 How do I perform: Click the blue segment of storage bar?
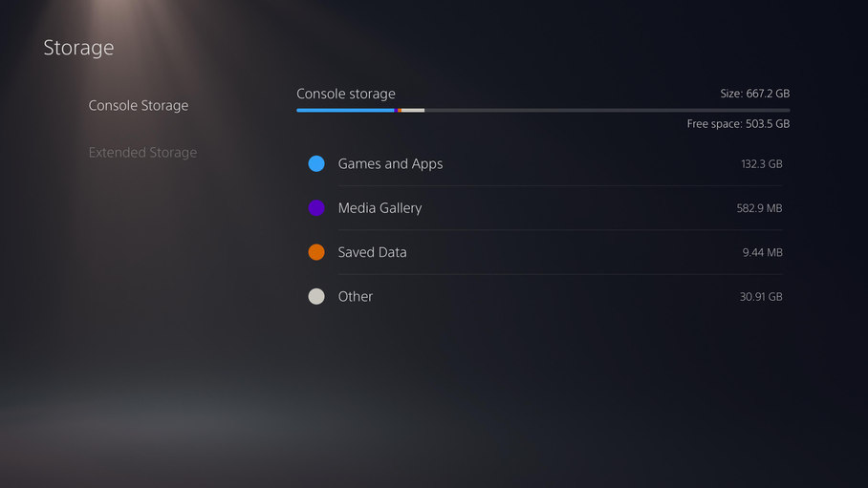pyautogui.click(x=345, y=110)
